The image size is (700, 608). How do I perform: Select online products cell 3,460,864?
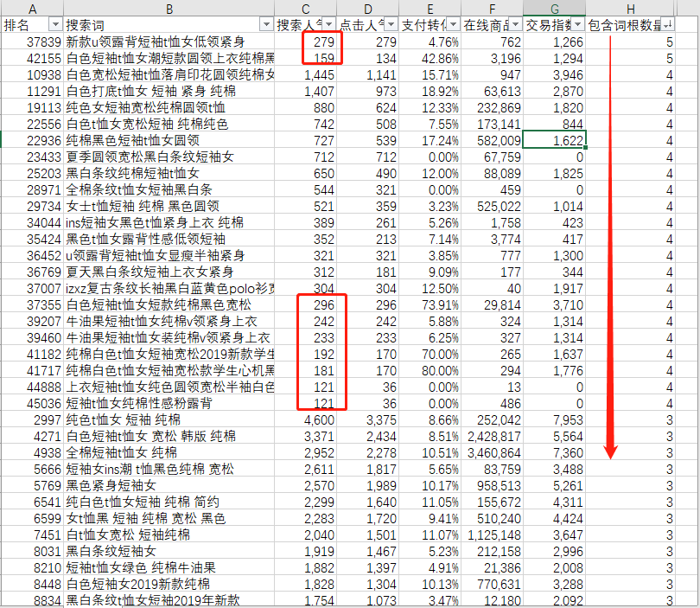[x=492, y=452]
